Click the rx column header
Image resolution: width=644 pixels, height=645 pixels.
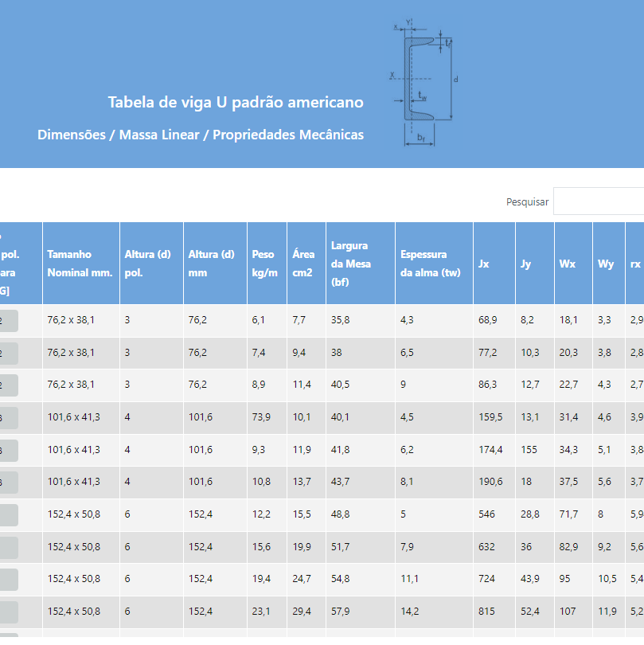click(634, 264)
